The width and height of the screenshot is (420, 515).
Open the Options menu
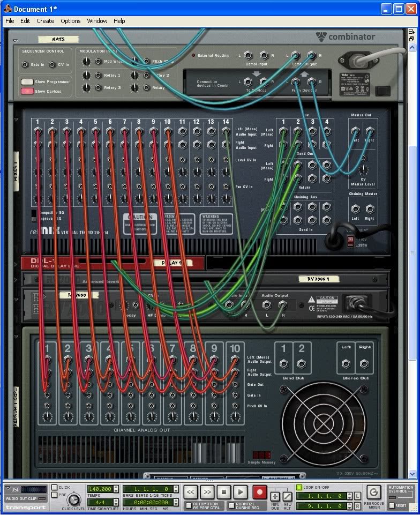pyautogui.click(x=70, y=21)
